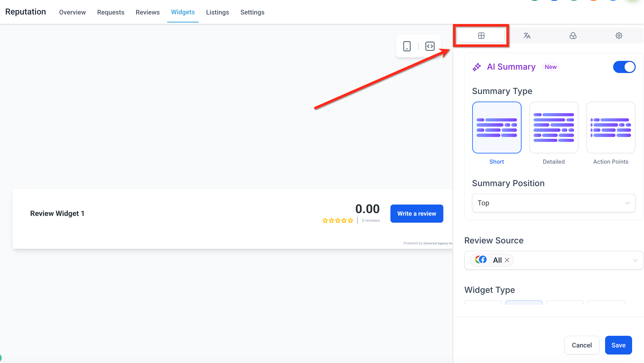This screenshot has width=644, height=363.
Task: Click the Write a review button
Action: 417,214
